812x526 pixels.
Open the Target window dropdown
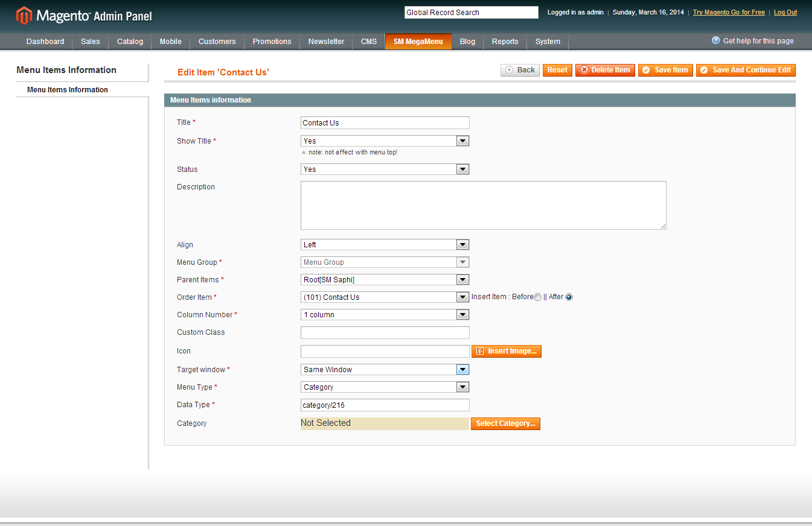pos(385,369)
